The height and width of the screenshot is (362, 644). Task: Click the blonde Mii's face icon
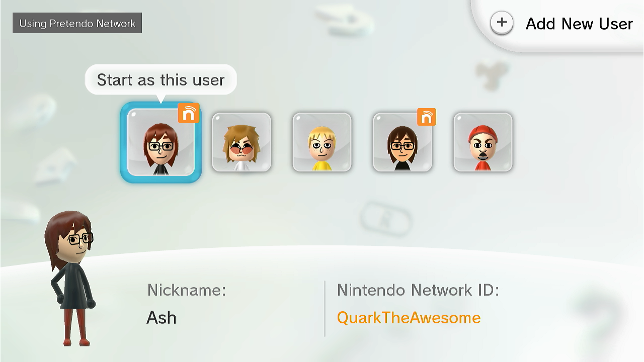(x=322, y=147)
